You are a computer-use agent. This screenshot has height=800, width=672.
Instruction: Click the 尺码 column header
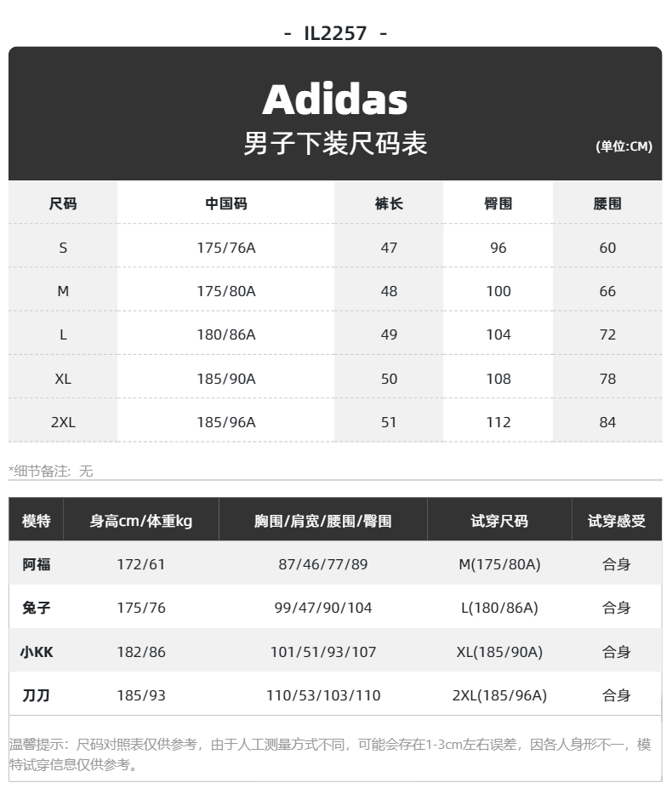(63, 203)
